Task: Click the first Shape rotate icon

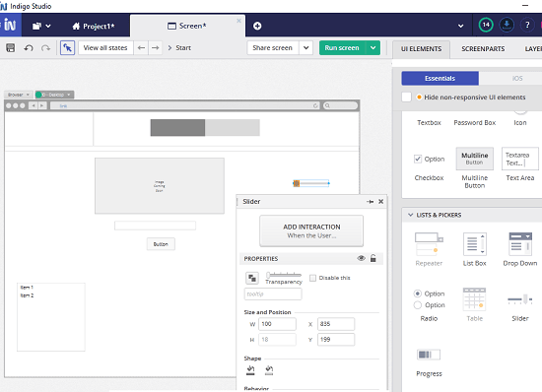Action: click(251, 370)
